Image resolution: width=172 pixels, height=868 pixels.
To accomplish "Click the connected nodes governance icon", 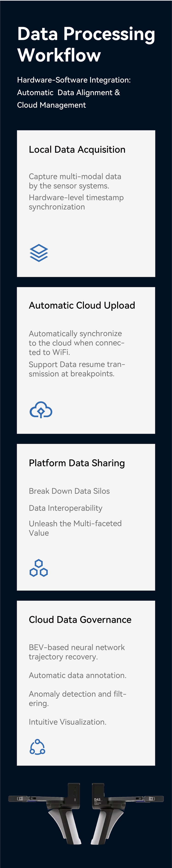I will tap(38, 747).
